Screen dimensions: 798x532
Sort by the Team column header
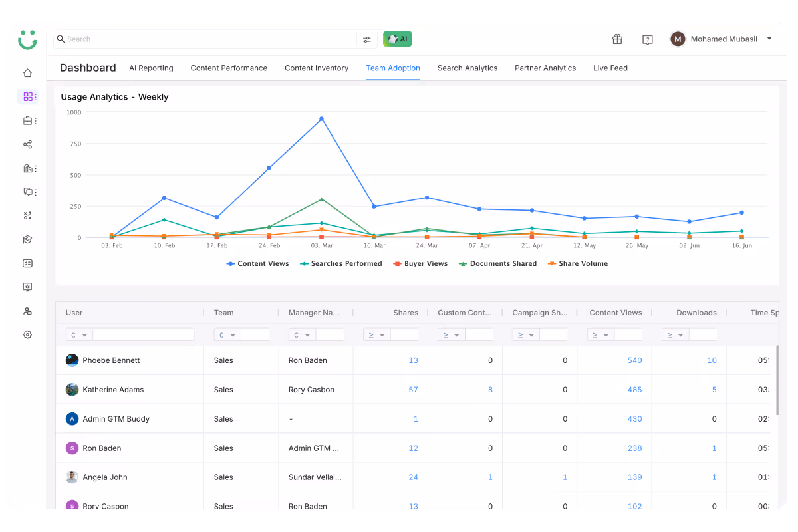[x=224, y=313]
